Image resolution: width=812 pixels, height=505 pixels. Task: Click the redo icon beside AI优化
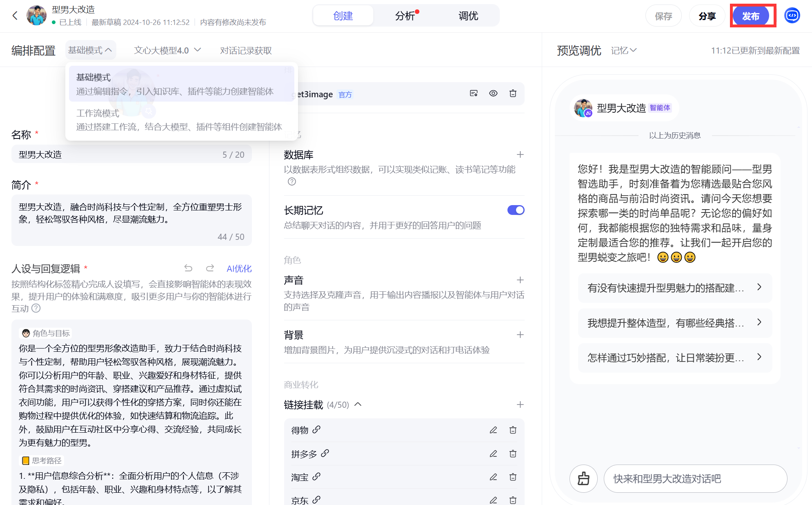pyautogui.click(x=210, y=268)
